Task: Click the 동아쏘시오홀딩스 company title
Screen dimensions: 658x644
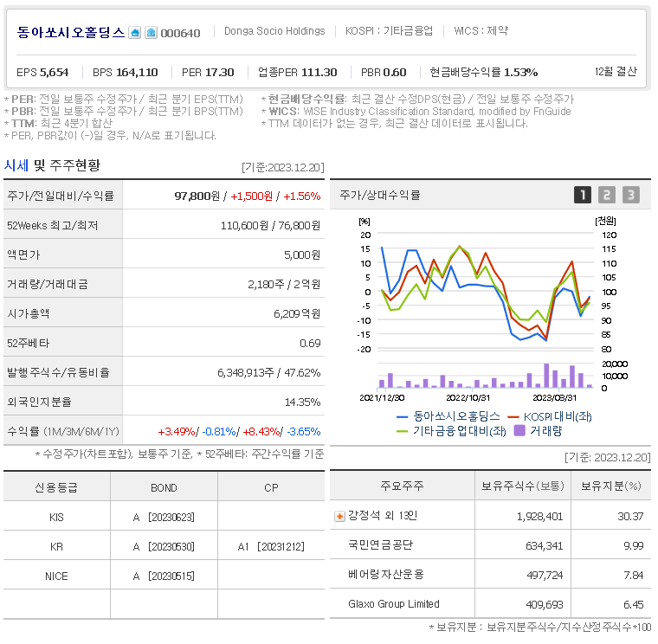Action: [x=70, y=32]
